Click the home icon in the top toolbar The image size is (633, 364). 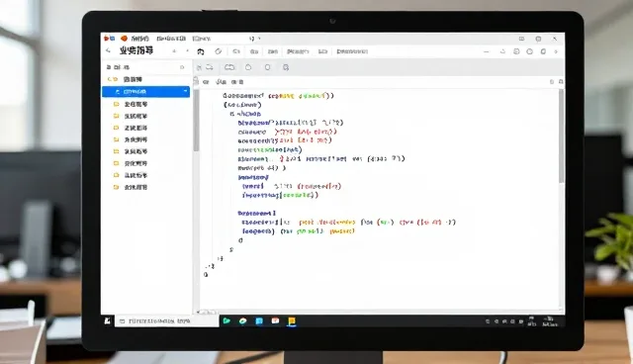pos(201,51)
